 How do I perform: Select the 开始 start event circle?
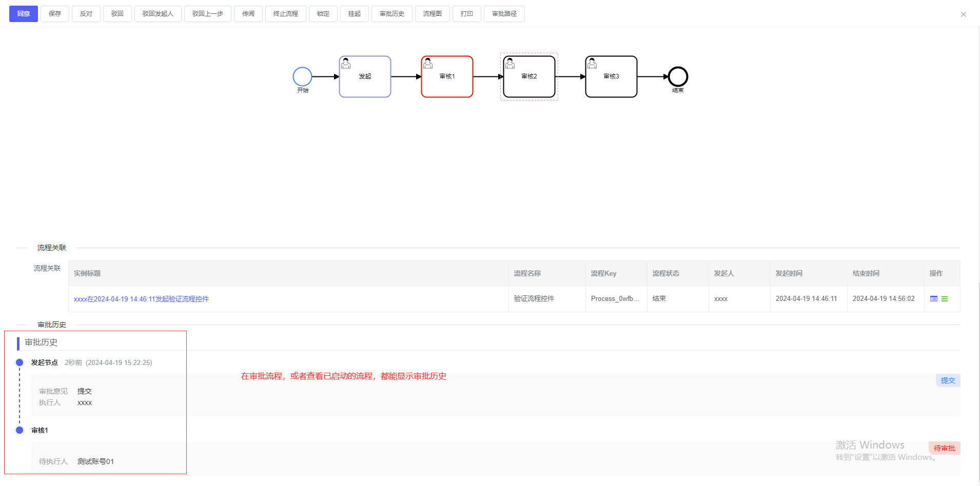coord(302,76)
